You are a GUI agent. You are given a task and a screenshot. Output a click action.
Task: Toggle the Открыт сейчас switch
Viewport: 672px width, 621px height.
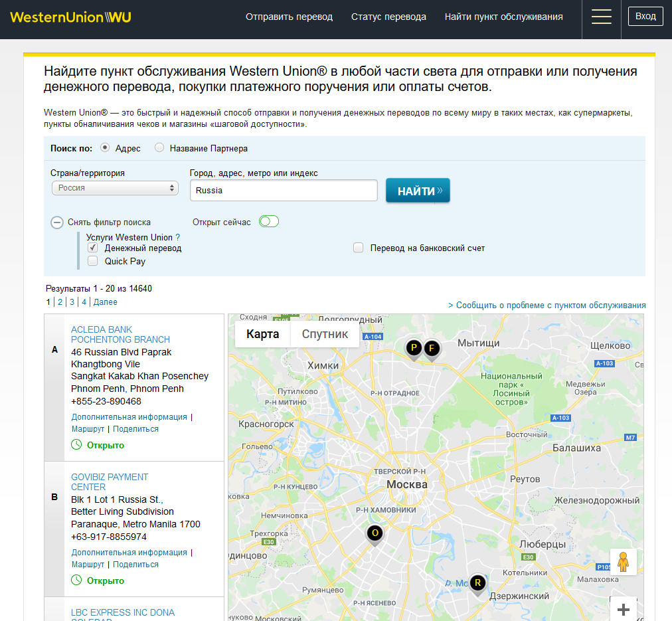click(269, 222)
